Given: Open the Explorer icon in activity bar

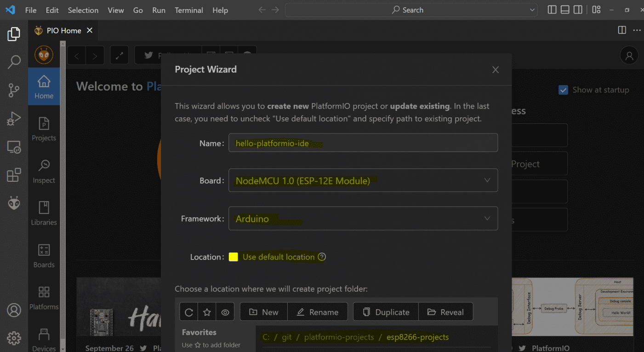Looking at the screenshot, I should (14, 34).
